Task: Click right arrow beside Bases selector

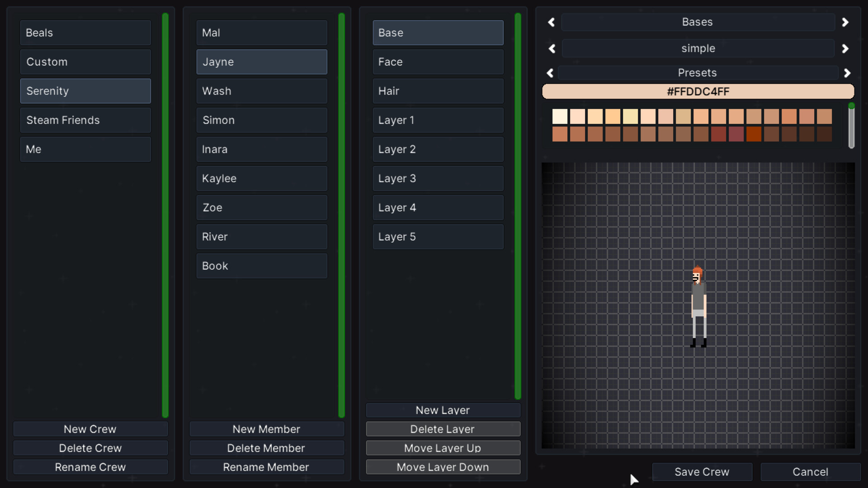Action: point(845,22)
